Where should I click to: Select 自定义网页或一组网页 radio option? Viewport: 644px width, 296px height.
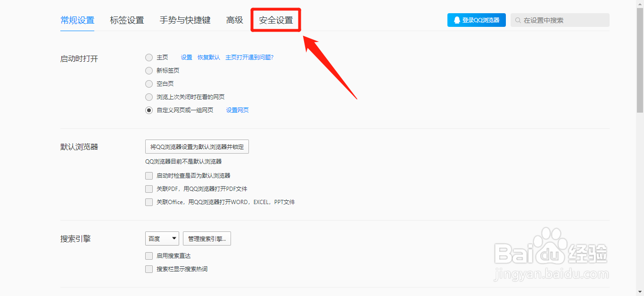pos(149,110)
